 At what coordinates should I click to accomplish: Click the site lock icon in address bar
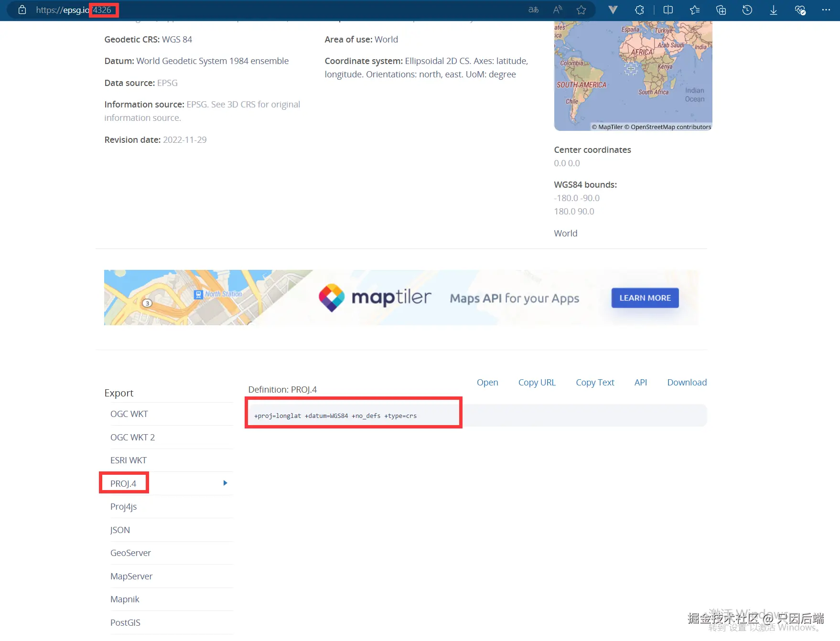22,10
